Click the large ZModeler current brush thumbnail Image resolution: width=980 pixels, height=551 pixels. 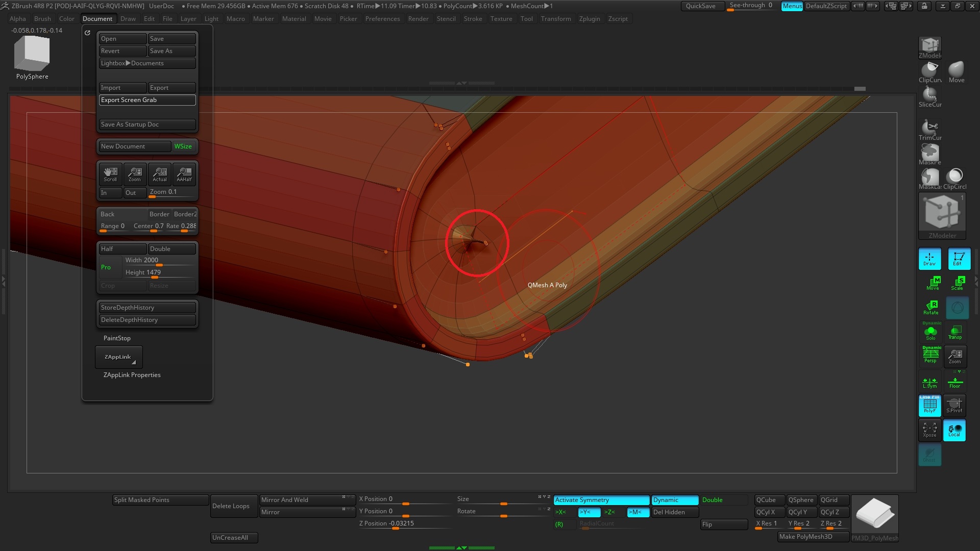click(942, 216)
